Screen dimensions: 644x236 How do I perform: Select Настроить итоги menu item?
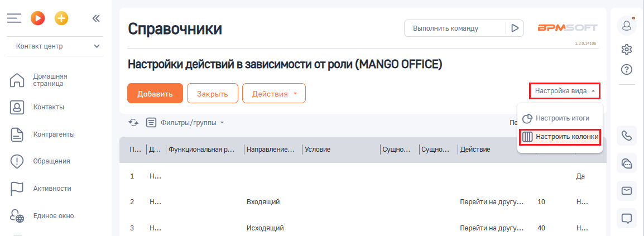pyautogui.click(x=556, y=118)
